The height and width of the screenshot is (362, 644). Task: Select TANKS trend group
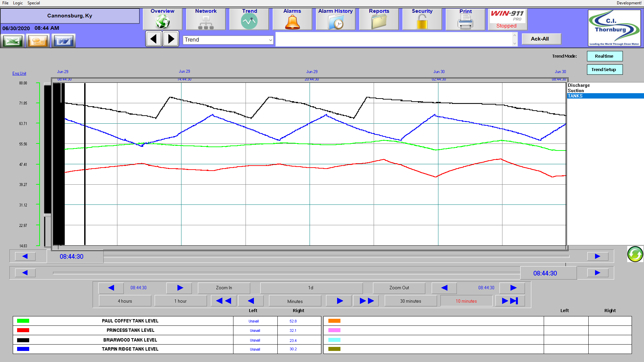pyautogui.click(x=605, y=96)
